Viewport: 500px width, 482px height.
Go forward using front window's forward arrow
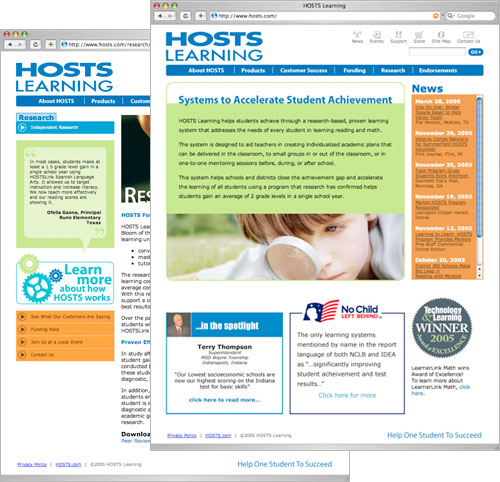click(x=171, y=16)
